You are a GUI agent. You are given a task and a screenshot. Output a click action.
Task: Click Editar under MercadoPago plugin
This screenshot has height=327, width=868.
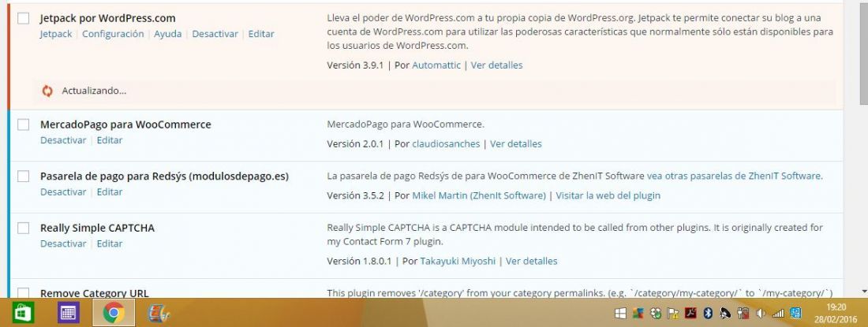pos(110,140)
